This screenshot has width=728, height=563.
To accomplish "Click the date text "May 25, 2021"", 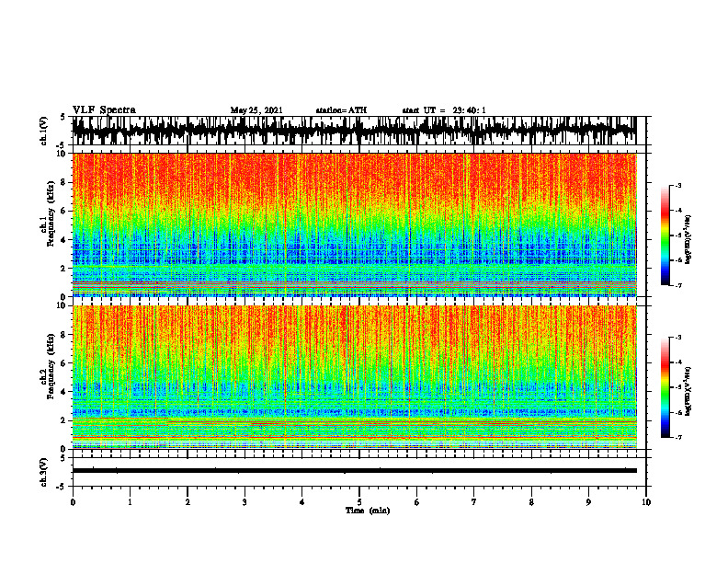I will pyautogui.click(x=256, y=110).
